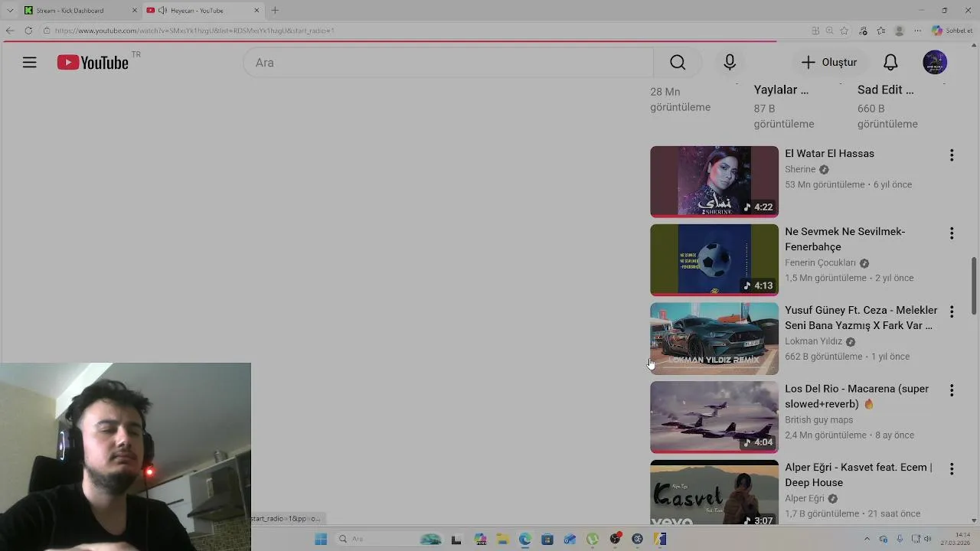Reload the current page
This screenshot has width=980, height=551.
28,31
